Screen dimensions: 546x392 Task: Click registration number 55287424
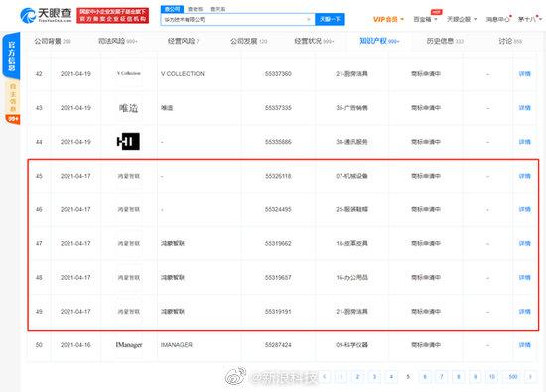pyautogui.click(x=278, y=345)
